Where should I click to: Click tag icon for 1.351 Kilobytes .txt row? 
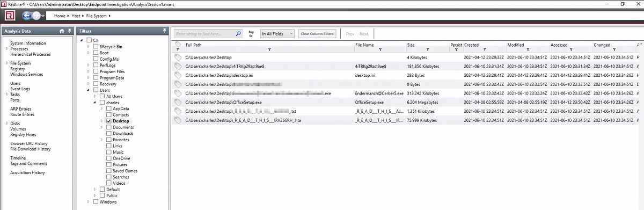point(178,111)
